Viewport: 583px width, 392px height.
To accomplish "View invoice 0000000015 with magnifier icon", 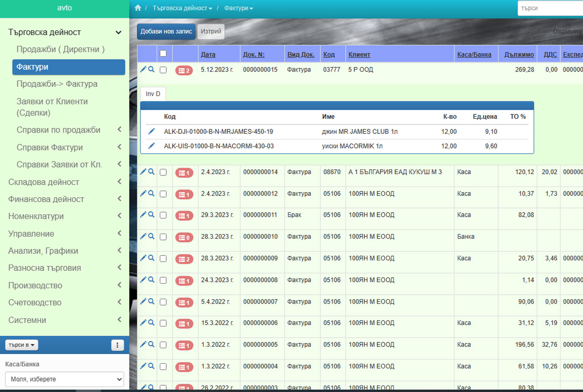I will coord(151,69).
